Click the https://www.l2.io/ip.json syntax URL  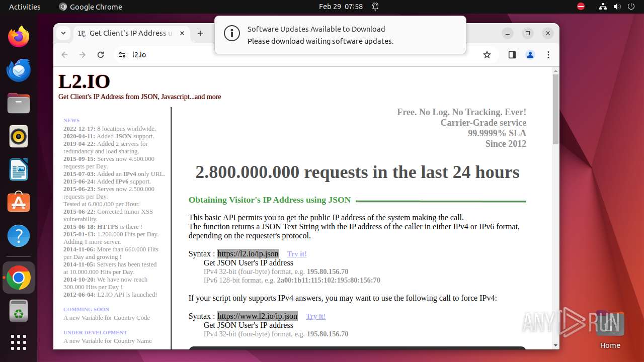pos(258,316)
